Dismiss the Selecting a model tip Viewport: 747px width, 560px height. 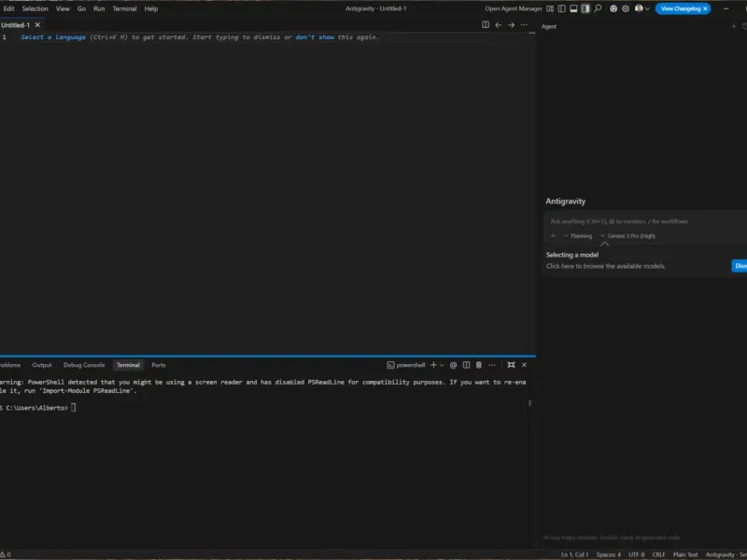click(x=740, y=266)
